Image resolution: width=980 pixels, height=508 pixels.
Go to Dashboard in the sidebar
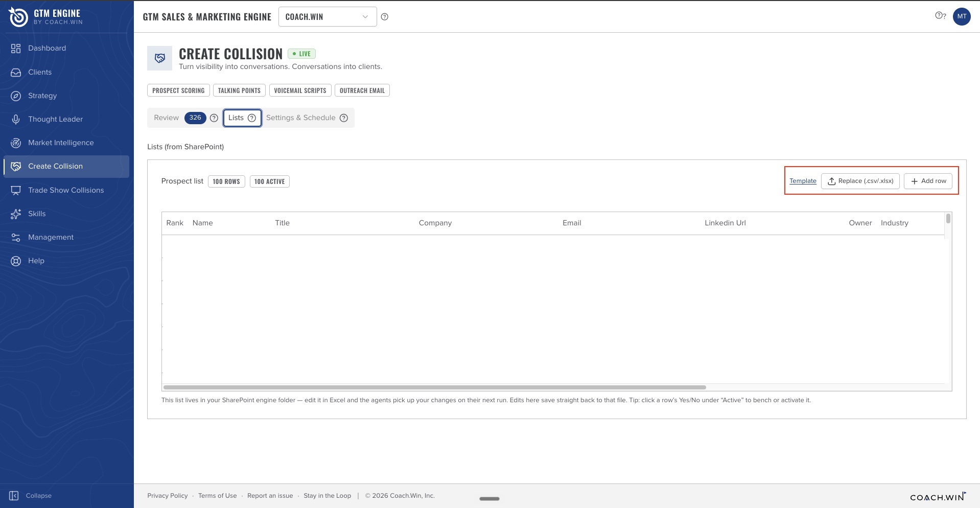click(x=66, y=49)
